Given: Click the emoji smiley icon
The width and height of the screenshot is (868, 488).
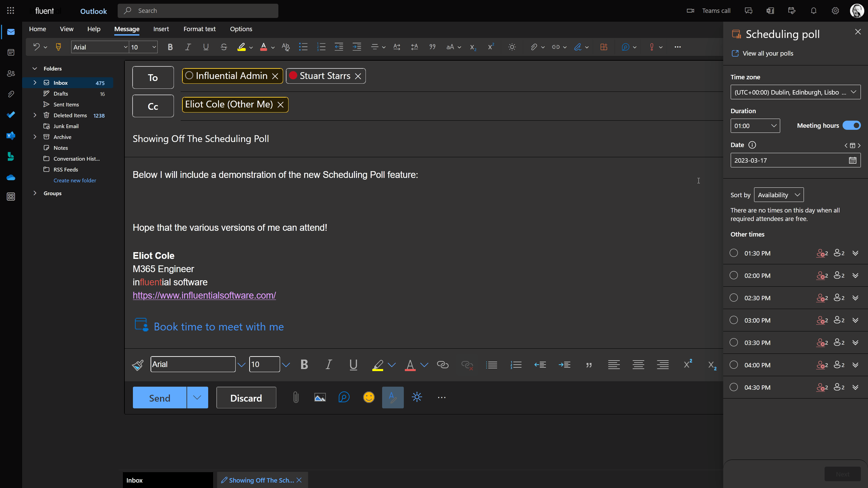Looking at the screenshot, I should pyautogui.click(x=369, y=397).
